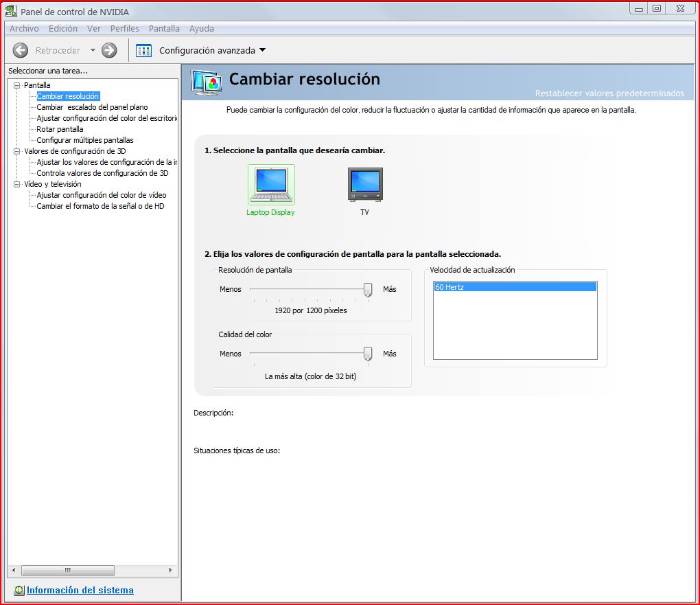Image resolution: width=700 pixels, height=605 pixels.
Task: Select Ajustar los valores de configuración de la imagen
Action: point(106,162)
